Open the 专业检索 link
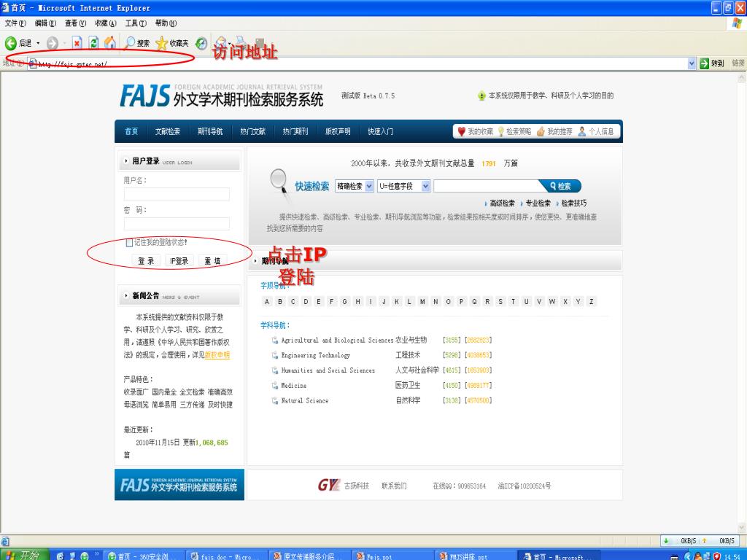 pyautogui.click(x=538, y=203)
